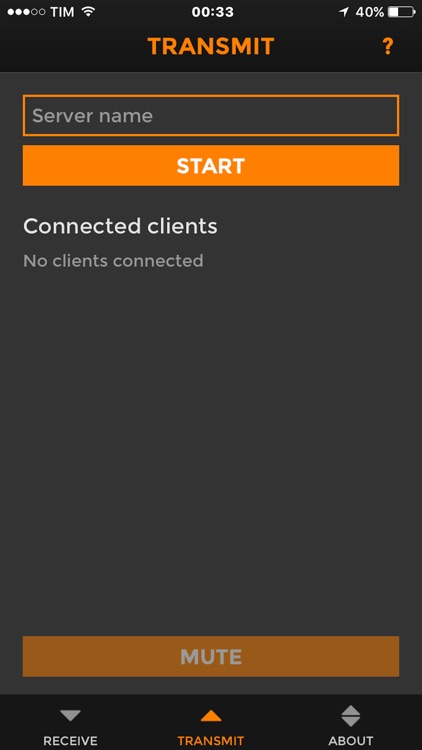Tap the signal strength dots
Viewport: 422px width, 750px height.
[x=26, y=12]
